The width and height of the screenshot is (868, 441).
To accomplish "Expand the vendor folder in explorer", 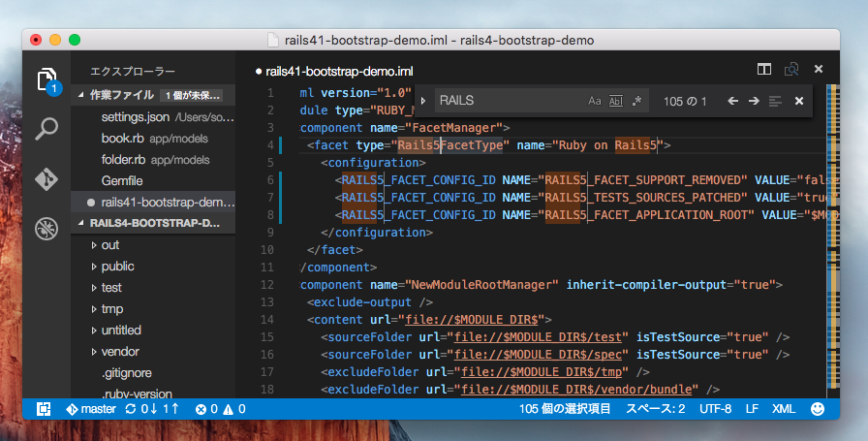I will point(119,351).
